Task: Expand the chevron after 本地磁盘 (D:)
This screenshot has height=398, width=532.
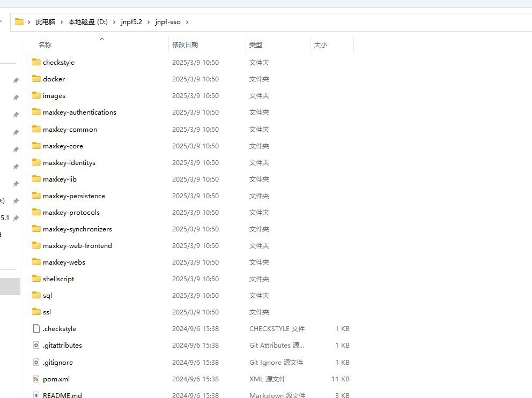Action: [114, 22]
